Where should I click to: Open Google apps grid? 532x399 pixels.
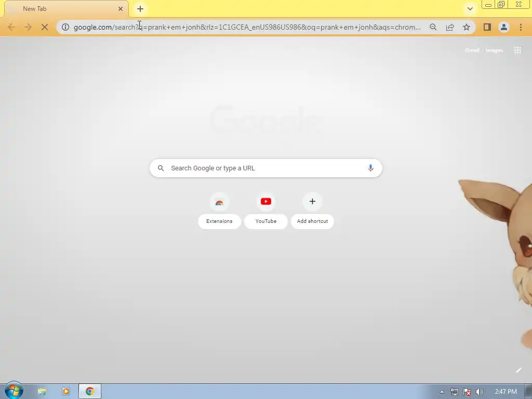click(517, 50)
